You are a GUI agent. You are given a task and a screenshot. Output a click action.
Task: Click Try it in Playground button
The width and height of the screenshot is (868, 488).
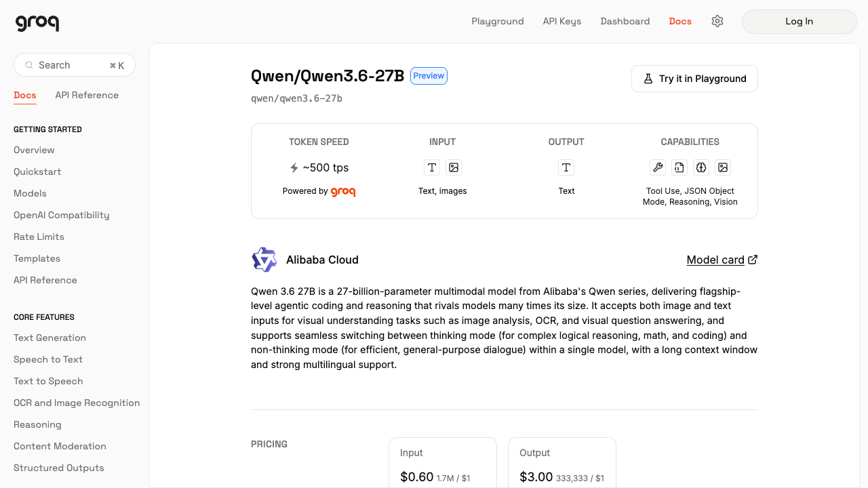694,79
